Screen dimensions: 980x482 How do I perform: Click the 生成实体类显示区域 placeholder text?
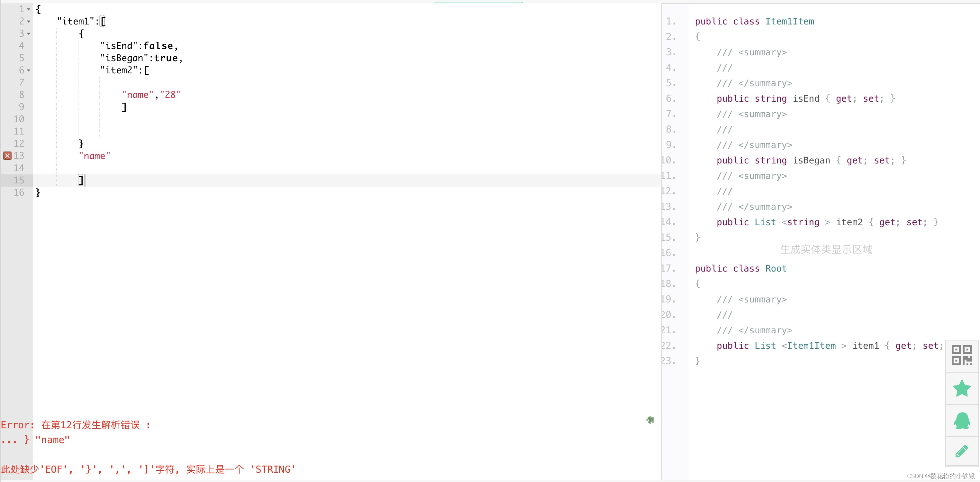click(x=826, y=249)
